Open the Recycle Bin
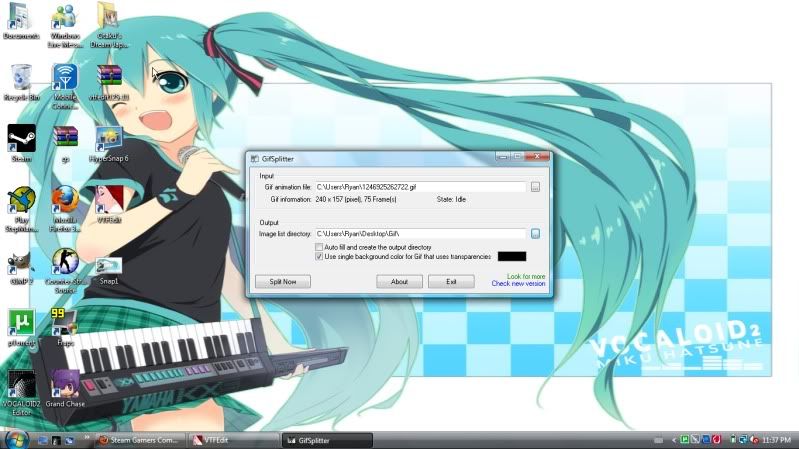The height and width of the screenshot is (449, 799). (x=20, y=78)
